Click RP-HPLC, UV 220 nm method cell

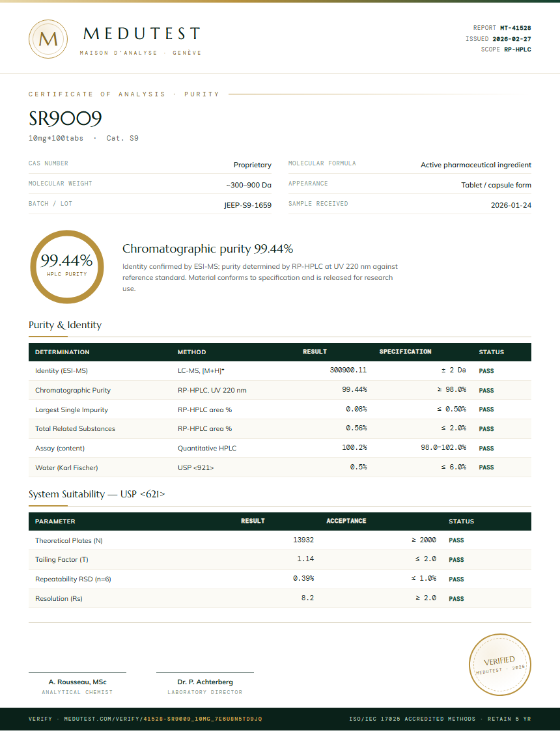[x=212, y=391]
